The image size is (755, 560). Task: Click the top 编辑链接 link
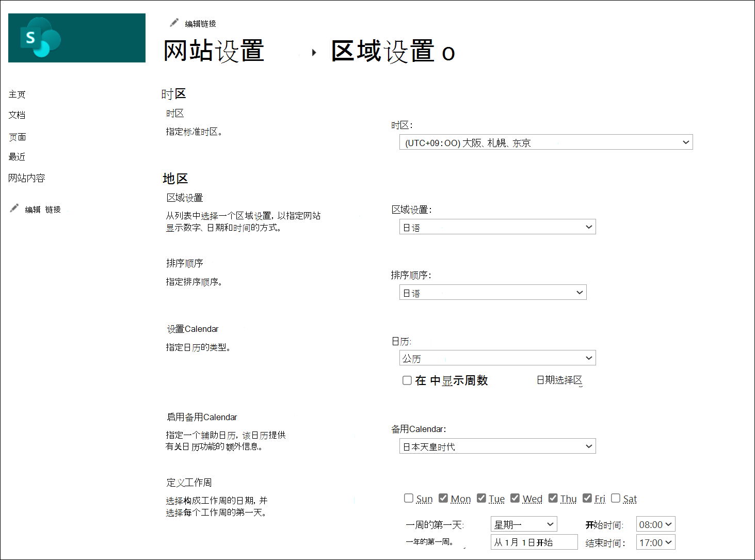[x=201, y=24]
